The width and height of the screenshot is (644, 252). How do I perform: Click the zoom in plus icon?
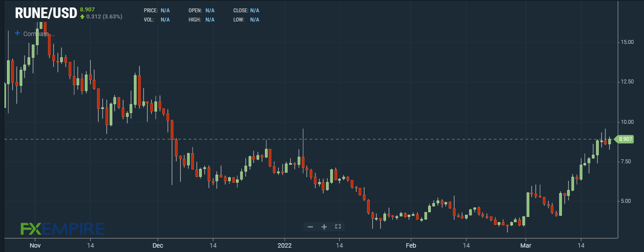(x=324, y=227)
